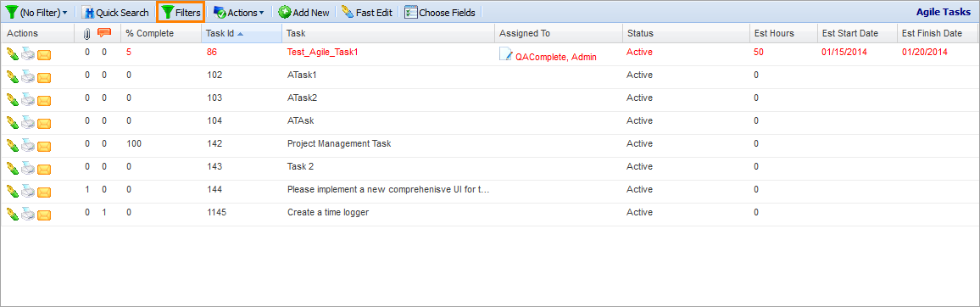Open the Filters toolbar button

(181, 13)
